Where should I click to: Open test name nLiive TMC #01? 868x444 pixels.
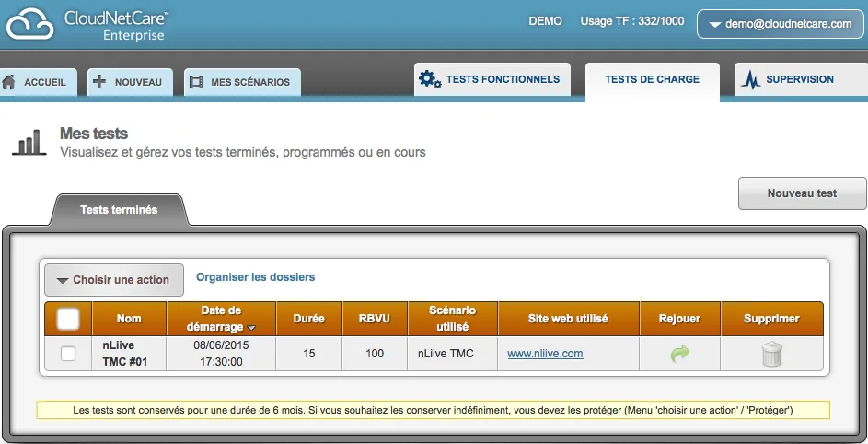pyautogui.click(x=125, y=354)
